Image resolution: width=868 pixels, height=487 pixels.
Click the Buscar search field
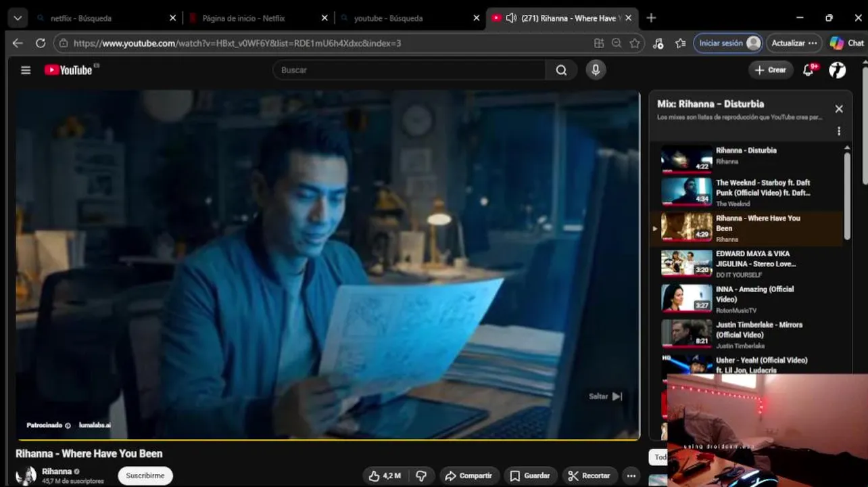coord(409,70)
